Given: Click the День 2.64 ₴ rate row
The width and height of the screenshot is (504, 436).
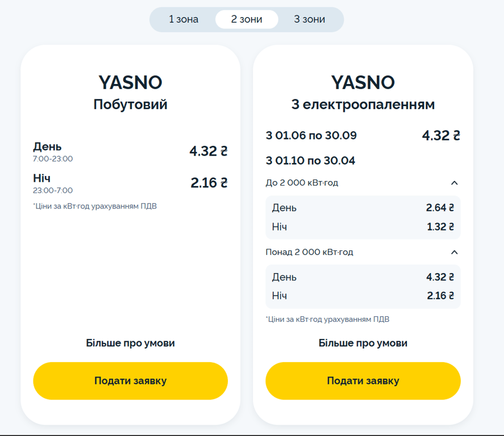Looking at the screenshot, I should coord(363,208).
